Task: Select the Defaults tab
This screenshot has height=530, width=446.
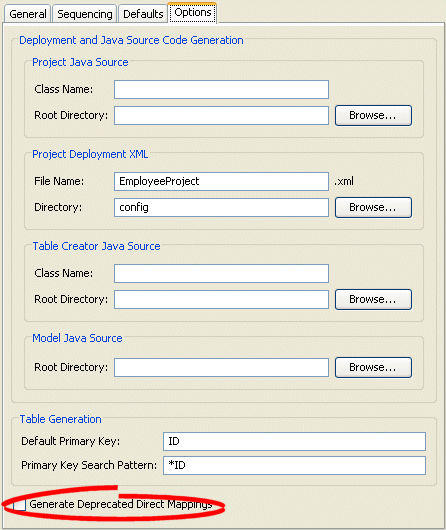Action: tap(143, 14)
